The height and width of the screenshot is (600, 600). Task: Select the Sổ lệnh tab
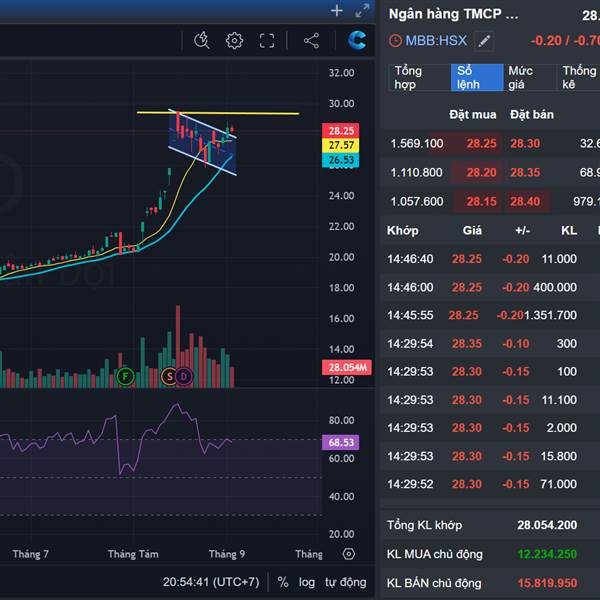click(x=477, y=77)
